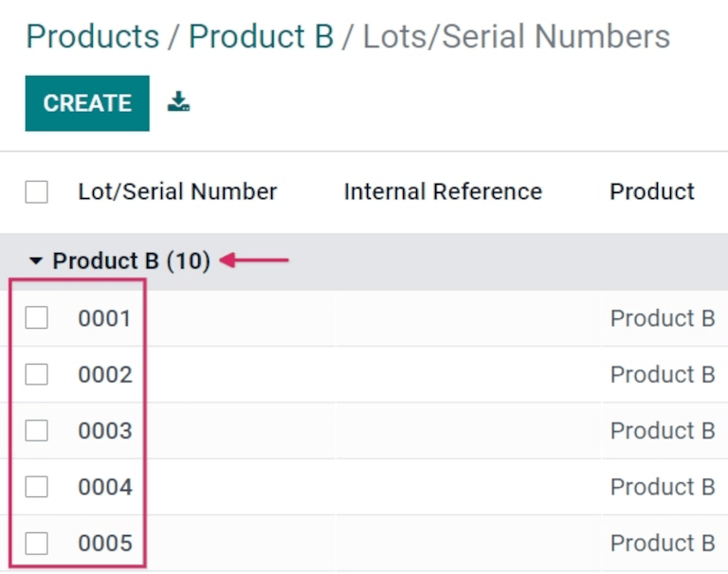The height and width of the screenshot is (574, 728).
Task: Mark the checkbox next to 0005
Action: 37,544
